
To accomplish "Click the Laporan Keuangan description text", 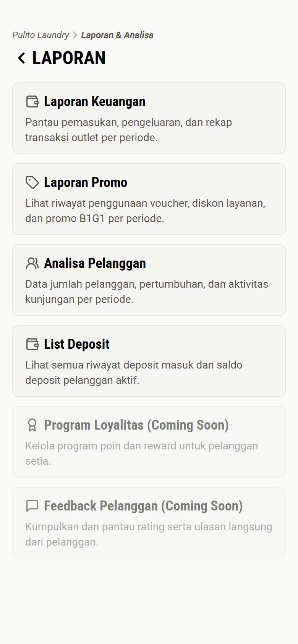I will pyautogui.click(x=128, y=130).
